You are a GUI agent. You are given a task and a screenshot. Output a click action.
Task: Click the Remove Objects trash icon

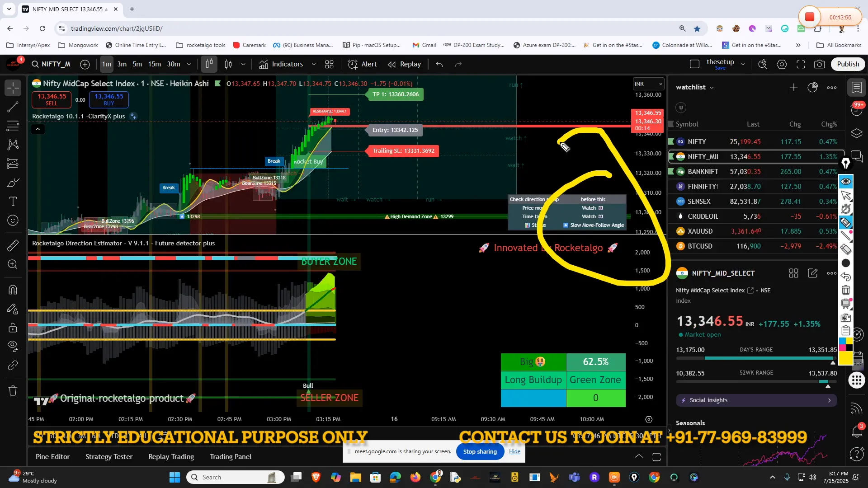(x=13, y=390)
